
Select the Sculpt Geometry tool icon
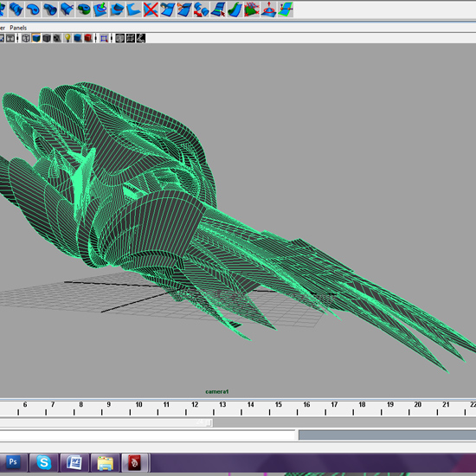pos(268,10)
